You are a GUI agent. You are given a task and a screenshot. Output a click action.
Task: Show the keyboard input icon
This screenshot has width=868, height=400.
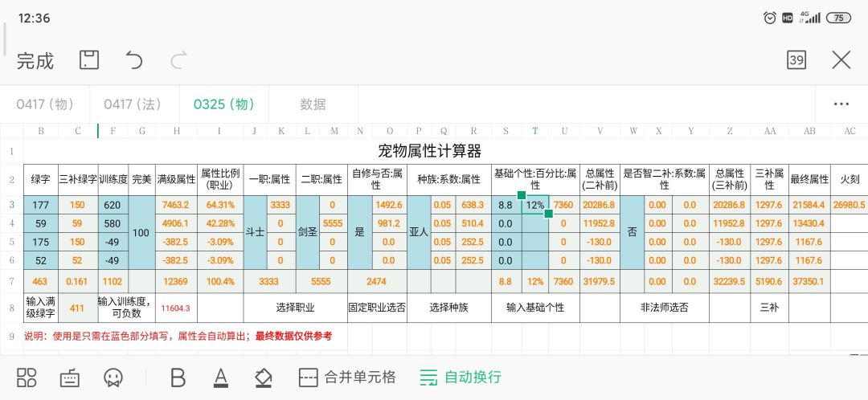(x=70, y=378)
